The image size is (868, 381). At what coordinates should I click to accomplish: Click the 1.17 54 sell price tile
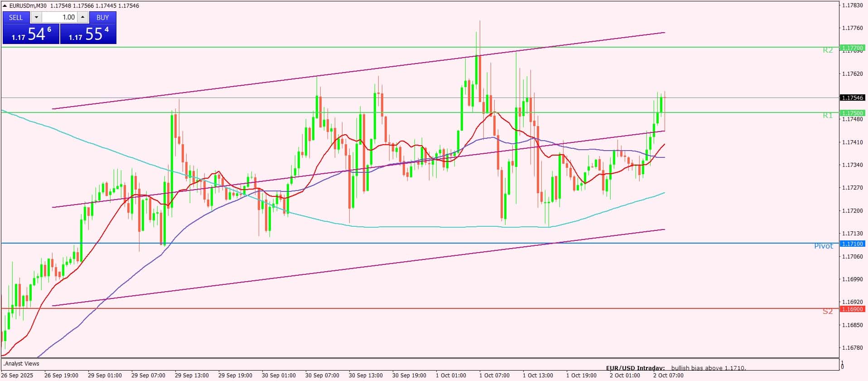(31, 34)
